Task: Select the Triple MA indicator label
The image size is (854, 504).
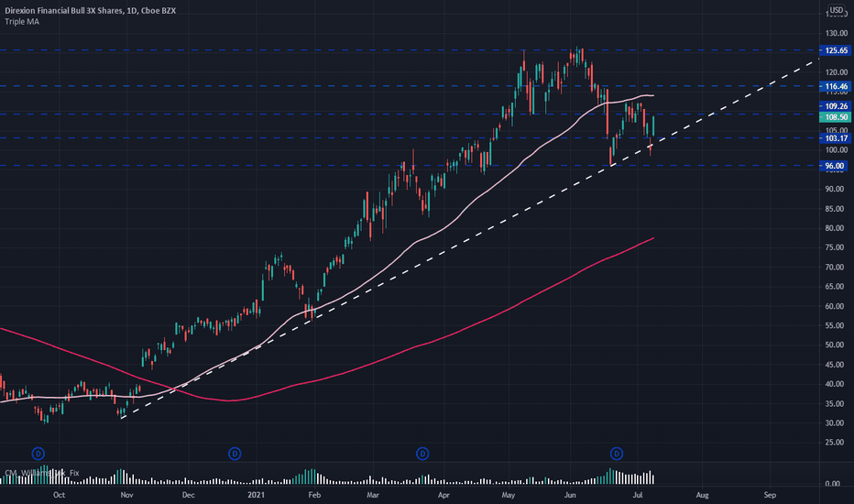Action: [x=22, y=22]
